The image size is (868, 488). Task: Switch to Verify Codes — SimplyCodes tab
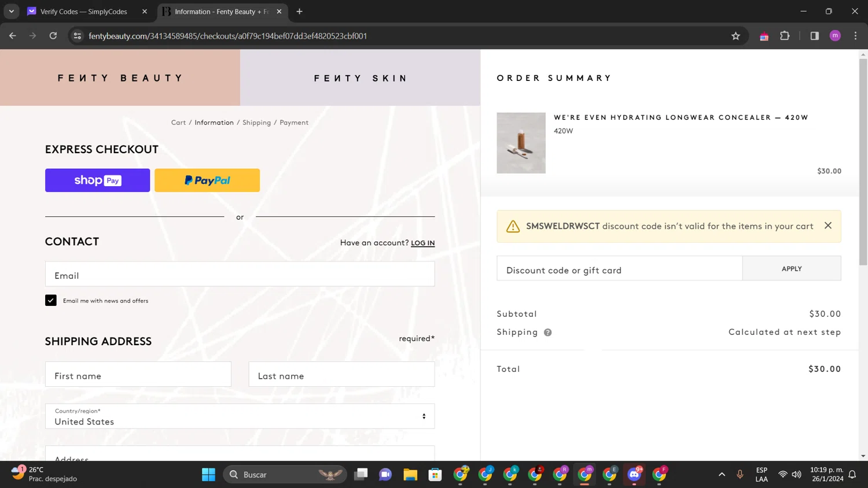83,12
